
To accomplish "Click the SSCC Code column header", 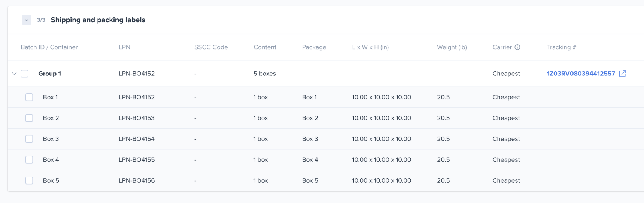I will pyautogui.click(x=211, y=47).
